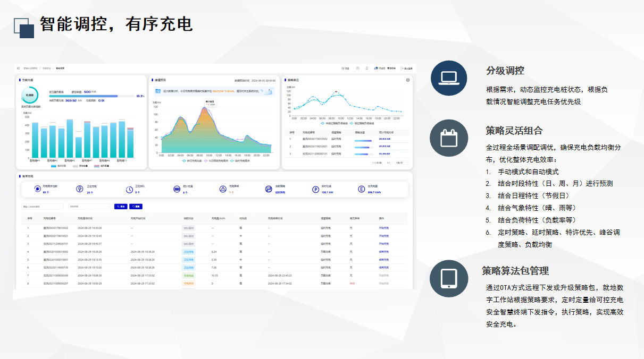This screenshot has width=644, height=359.
Task: Open 充电安全 breadcrumb item
Action: pos(47,69)
